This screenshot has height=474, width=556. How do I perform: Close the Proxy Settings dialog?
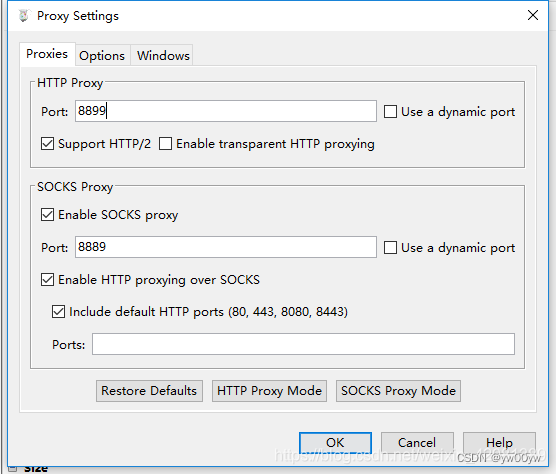533,15
